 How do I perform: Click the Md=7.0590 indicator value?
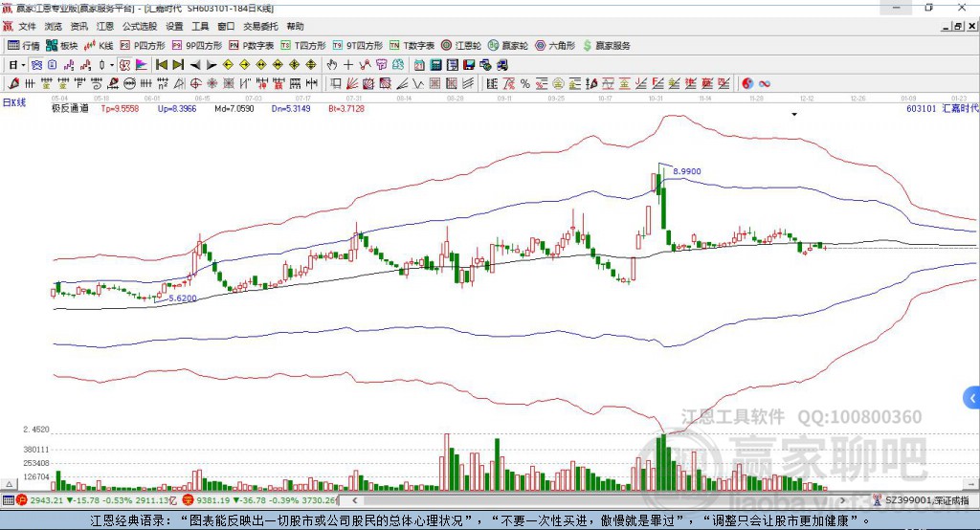coord(234,109)
